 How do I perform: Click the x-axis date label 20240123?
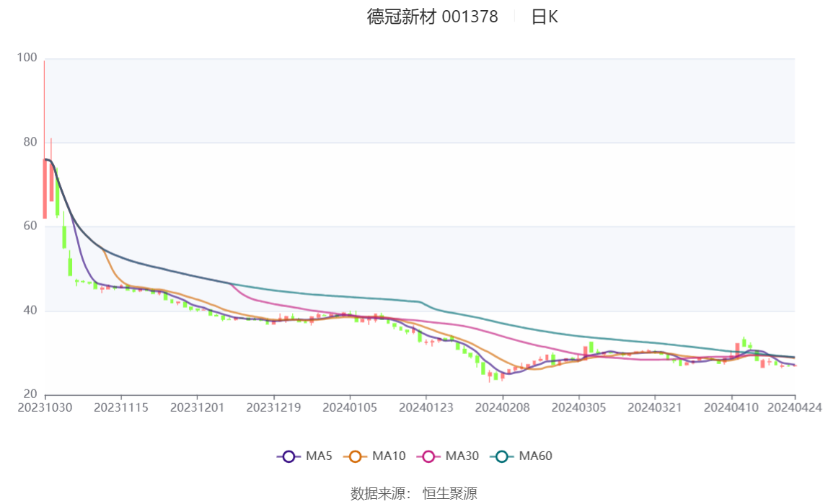click(x=426, y=408)
